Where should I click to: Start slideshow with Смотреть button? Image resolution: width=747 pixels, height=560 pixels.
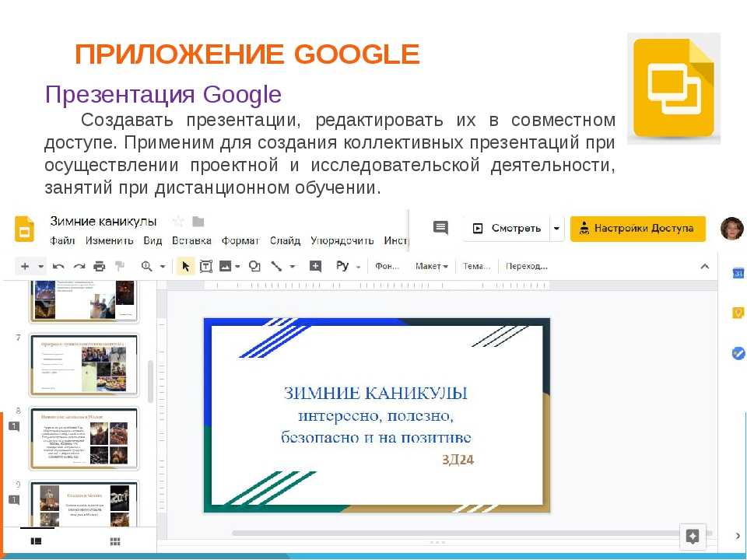[507, 228]
